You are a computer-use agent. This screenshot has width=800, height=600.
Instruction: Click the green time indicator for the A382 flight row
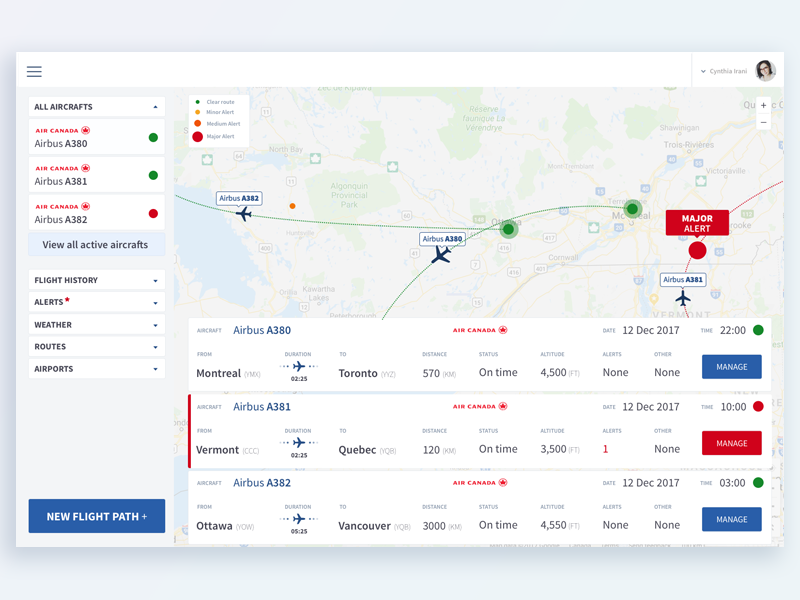759,482
